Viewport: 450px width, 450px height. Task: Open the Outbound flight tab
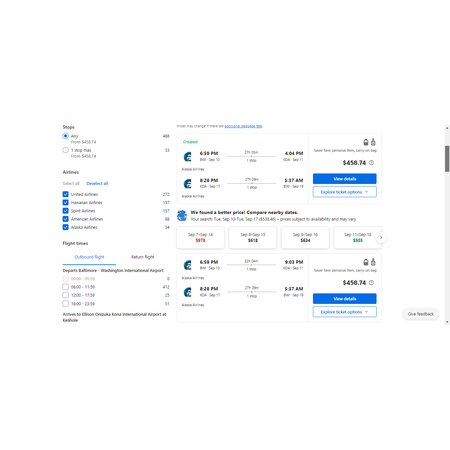pyautogui.click(x=89, y=257)
